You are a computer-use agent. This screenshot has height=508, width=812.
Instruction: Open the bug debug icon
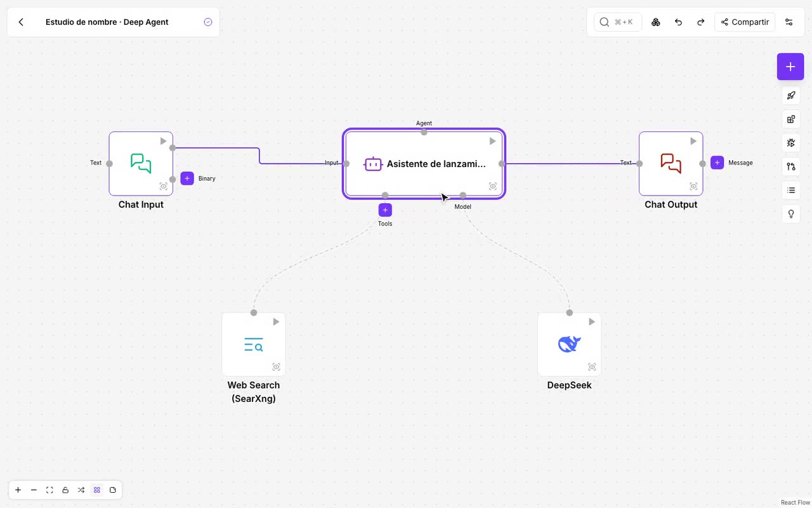tap(791, 143)
